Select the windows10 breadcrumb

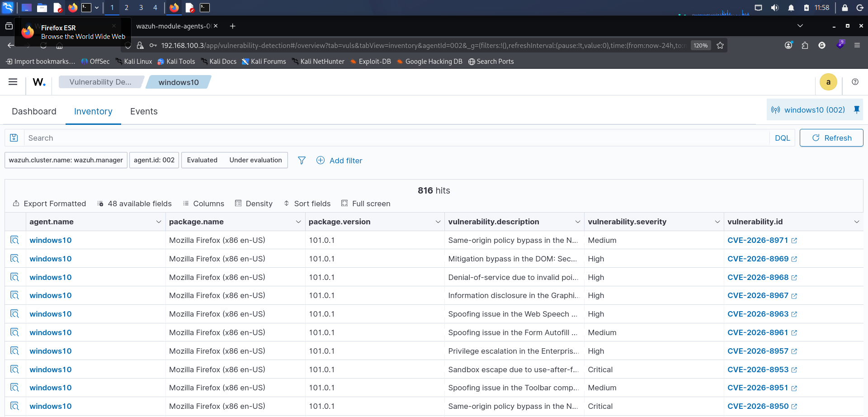coord(179,82)
